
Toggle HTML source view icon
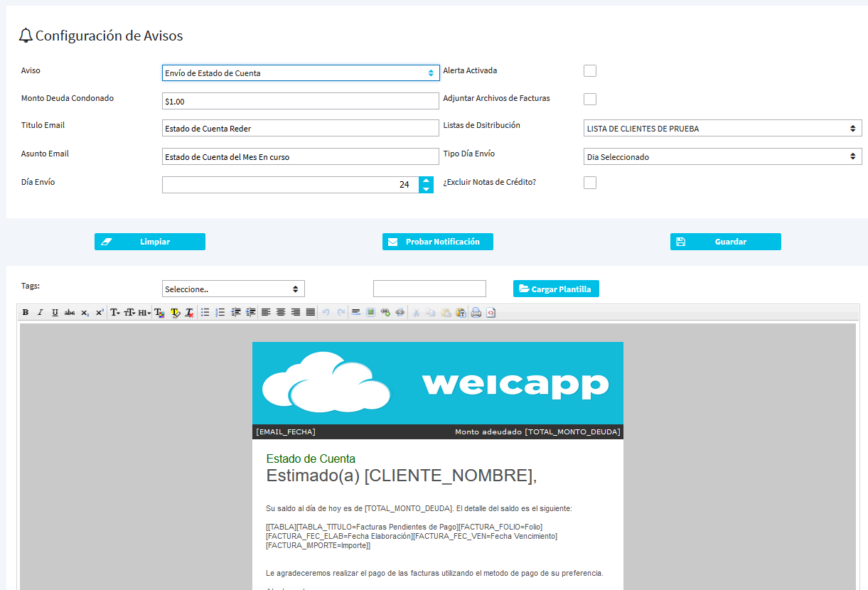pos(491,312)
